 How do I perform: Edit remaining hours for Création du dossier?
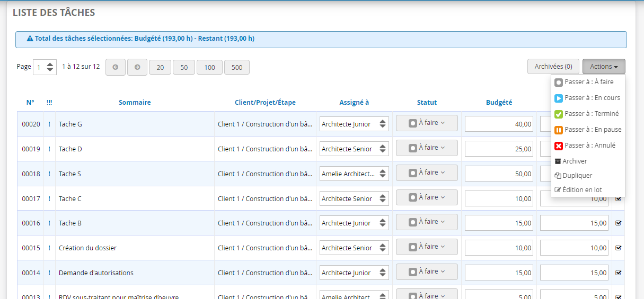pos(574,248)
